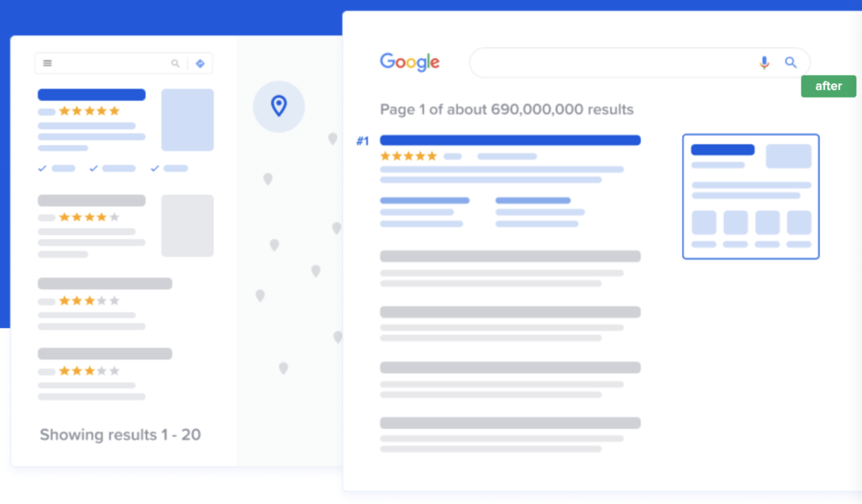Select the blue location pin in the circle
The image size is (862, 504).
(x=279, y=106)
